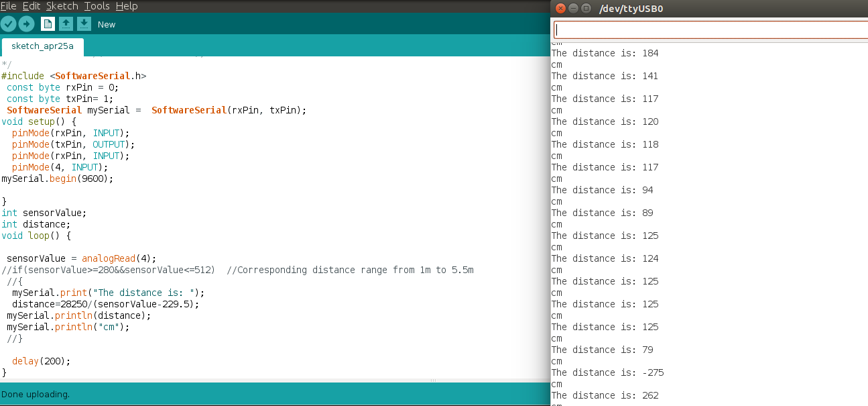This screenshot has height=406, width=868.
Task: Click the /dev/ttyUSB0 window title bar
Action: tap(709, 9)
